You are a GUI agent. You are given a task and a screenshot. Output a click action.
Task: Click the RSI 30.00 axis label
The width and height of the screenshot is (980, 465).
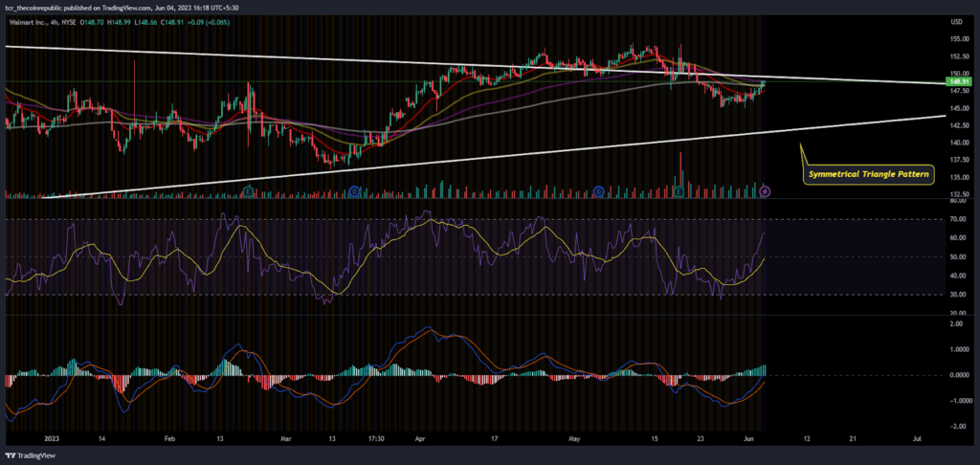pos(958,295)
